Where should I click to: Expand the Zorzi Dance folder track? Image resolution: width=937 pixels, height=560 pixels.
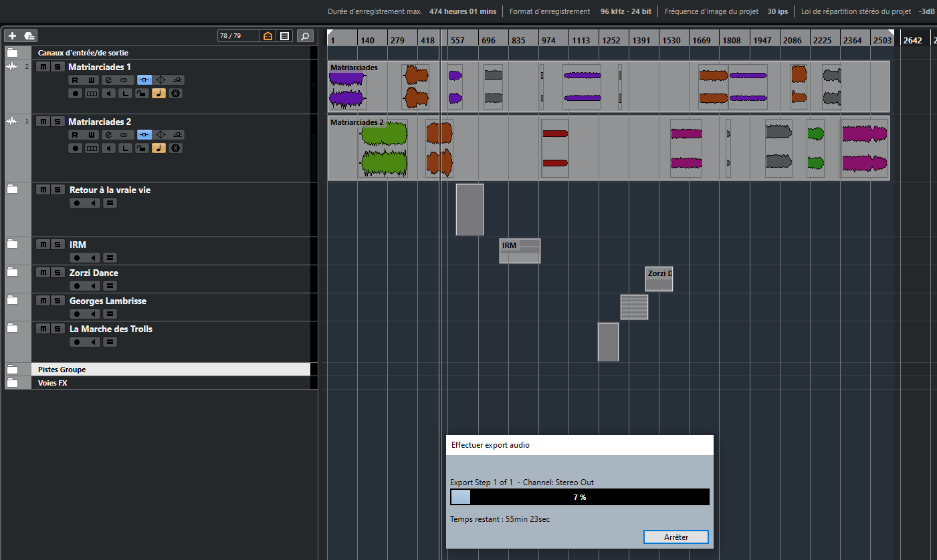[x=12, y=273]
